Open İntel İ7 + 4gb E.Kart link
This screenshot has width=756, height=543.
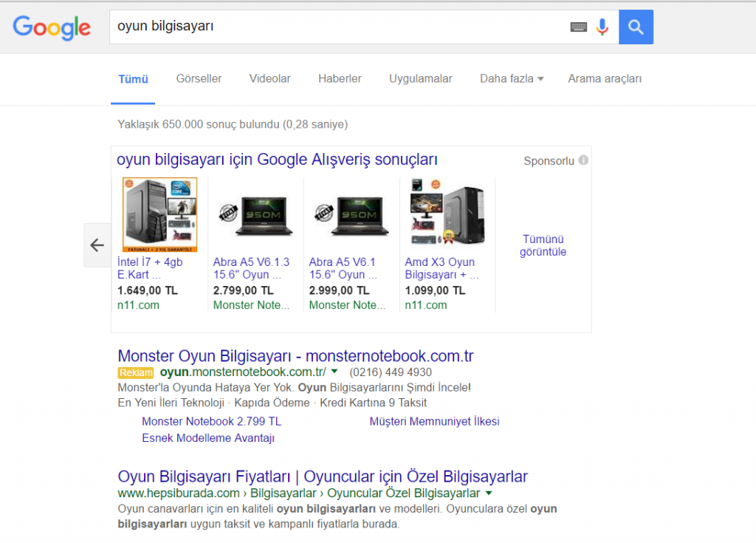tap(150, 268)
